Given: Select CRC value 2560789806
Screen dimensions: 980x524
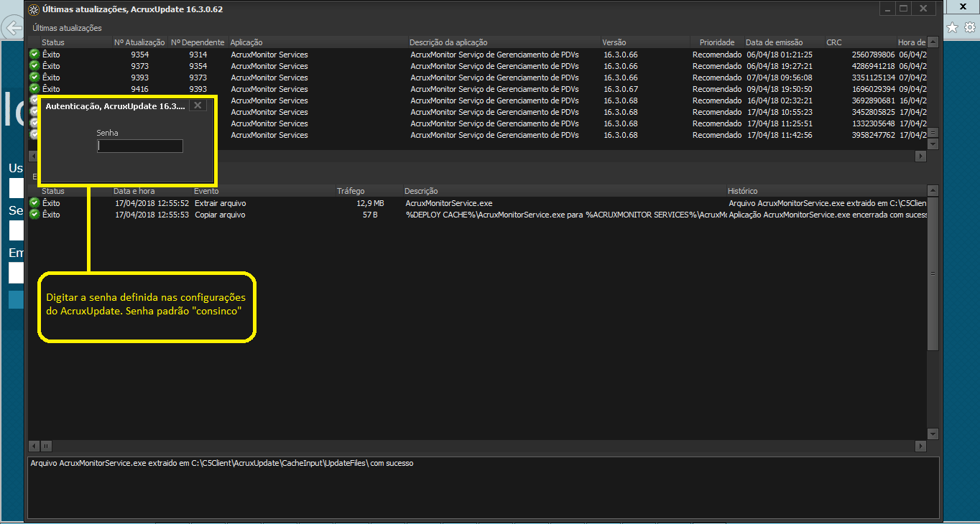Looking at the screenshot, I should pyautogui.click(x=873, y=55).
